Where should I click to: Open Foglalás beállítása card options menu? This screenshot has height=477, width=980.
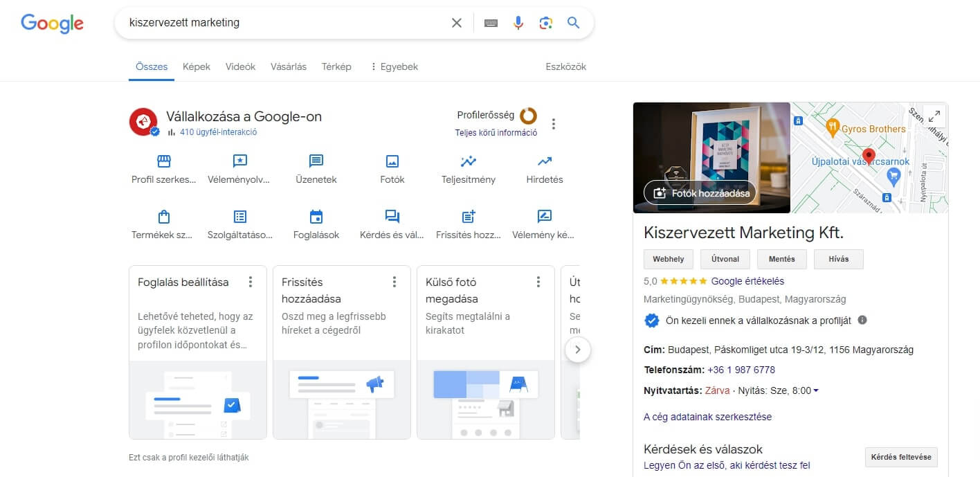coord(251,282)
